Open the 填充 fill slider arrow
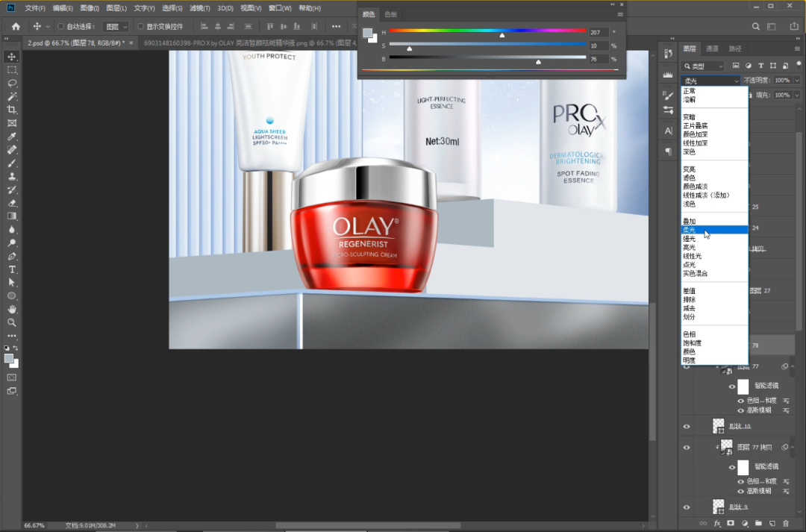This screenshot has width=806, height=532. pos(797,95)
